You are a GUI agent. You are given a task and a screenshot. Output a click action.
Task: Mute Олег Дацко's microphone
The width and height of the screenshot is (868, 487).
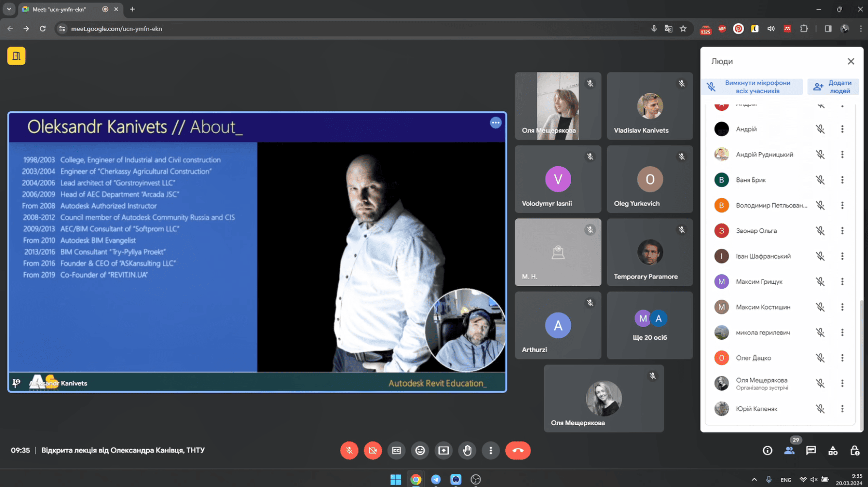tap(820, 358)
